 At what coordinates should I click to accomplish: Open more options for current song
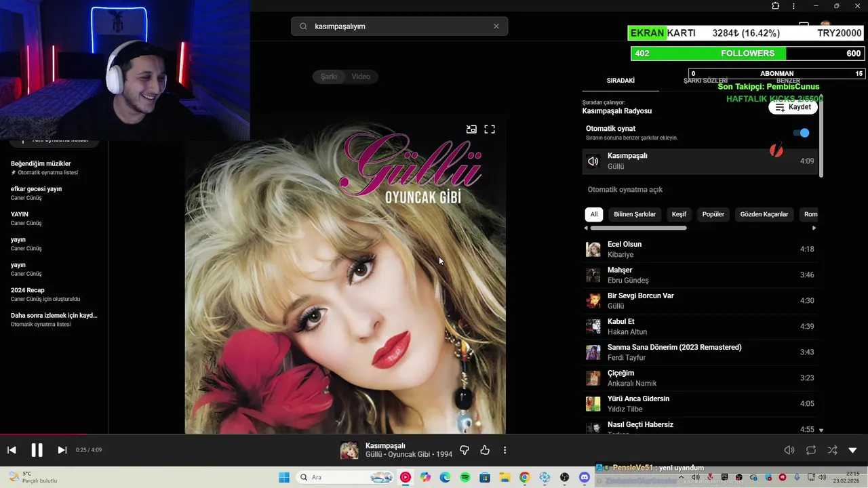click(505, 450)
